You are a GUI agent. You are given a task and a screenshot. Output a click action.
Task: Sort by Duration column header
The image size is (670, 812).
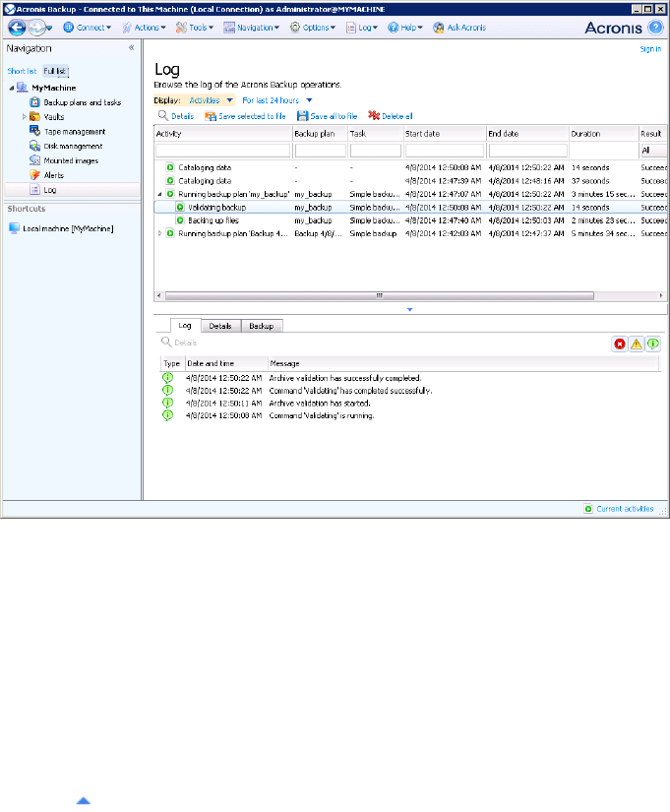click(604, 134)
